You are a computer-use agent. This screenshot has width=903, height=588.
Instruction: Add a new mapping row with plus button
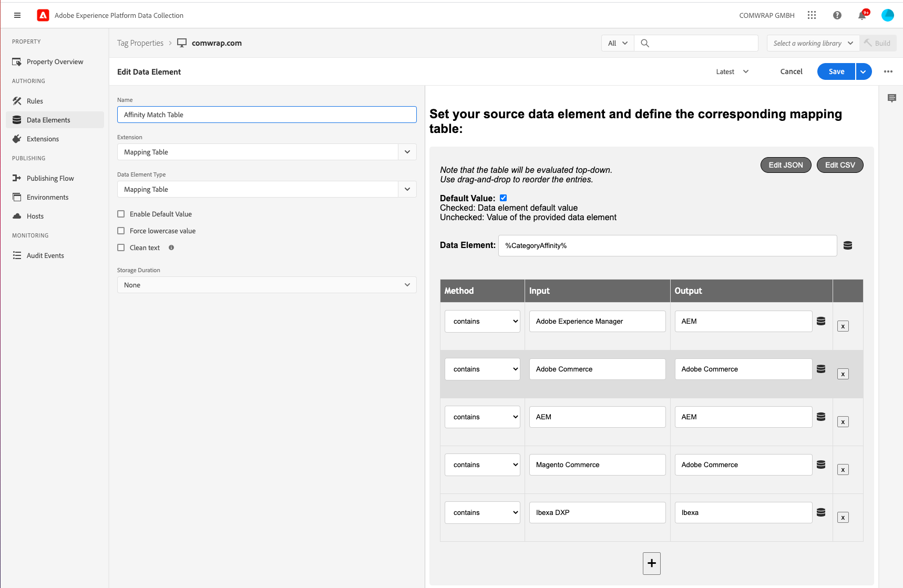point(652,563)
